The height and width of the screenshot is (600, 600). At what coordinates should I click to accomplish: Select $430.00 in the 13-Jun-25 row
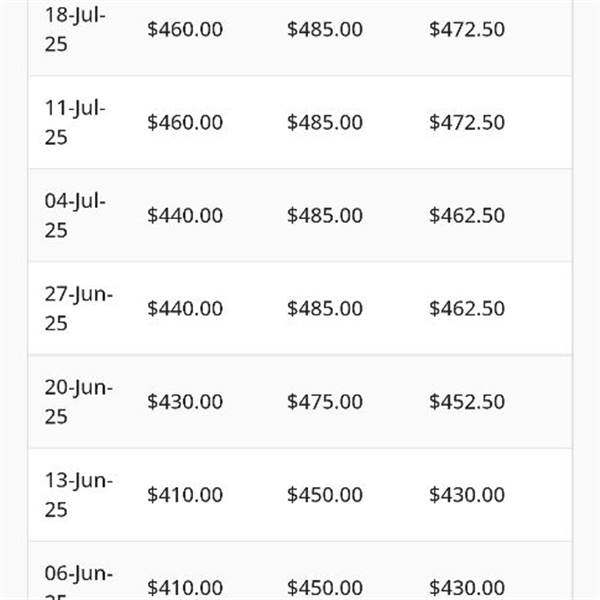(x=467, y=495)
